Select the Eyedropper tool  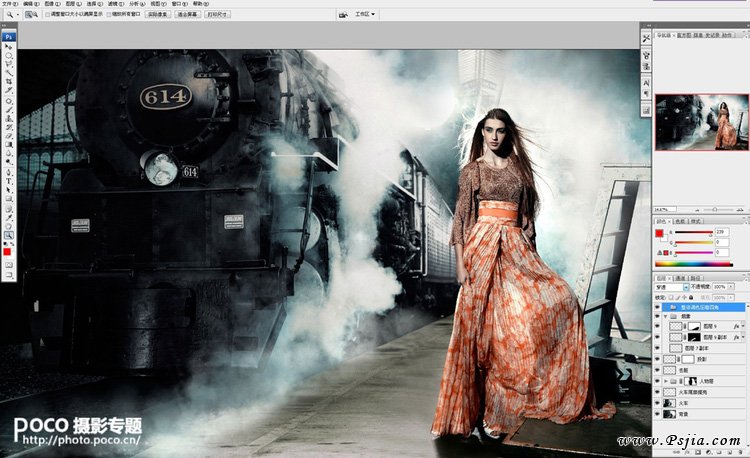9,216
